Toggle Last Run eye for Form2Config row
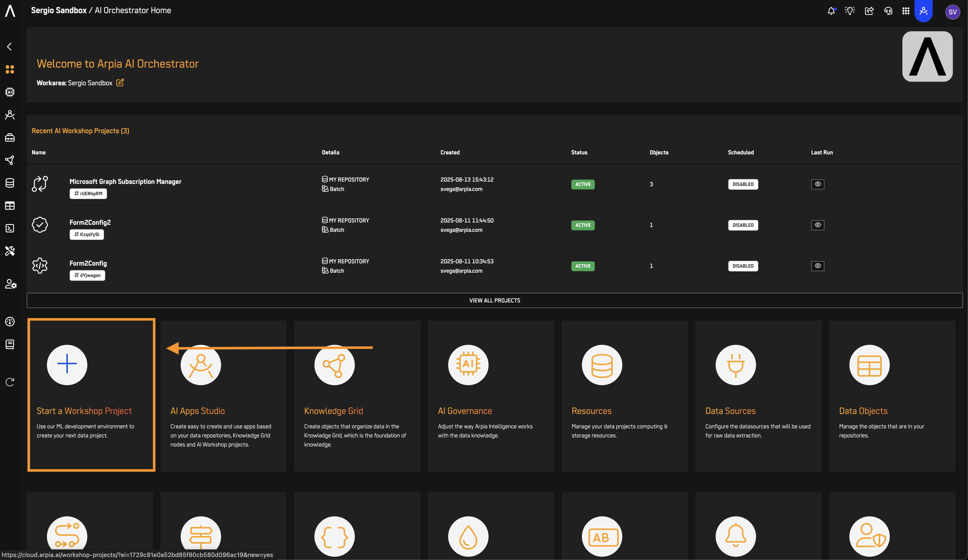The image size is (968, 560). (x=818, y=266)
